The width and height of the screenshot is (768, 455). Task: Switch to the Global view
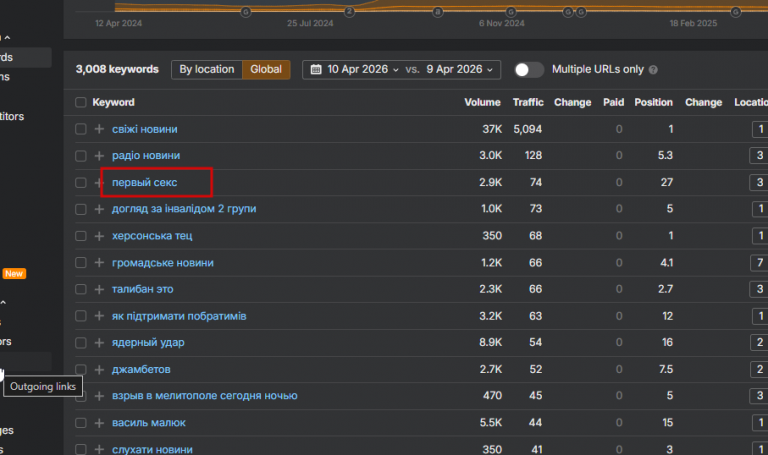[266, 70]
